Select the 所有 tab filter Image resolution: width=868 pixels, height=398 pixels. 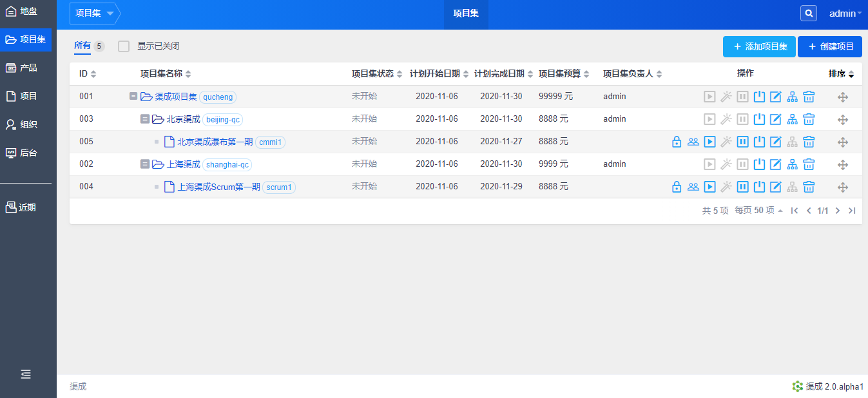pyautogui.click(x=82, y=46)
